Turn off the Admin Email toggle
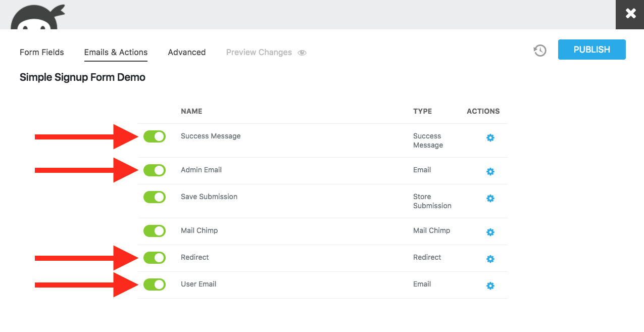This screenshot has height=332, width=644. [x=155, y=170]
